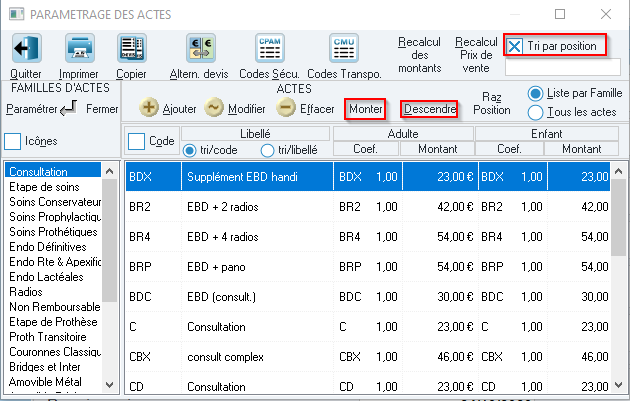Select Consultation family in list
Screen dimensions: 630x401
click(x=53, y=172)
